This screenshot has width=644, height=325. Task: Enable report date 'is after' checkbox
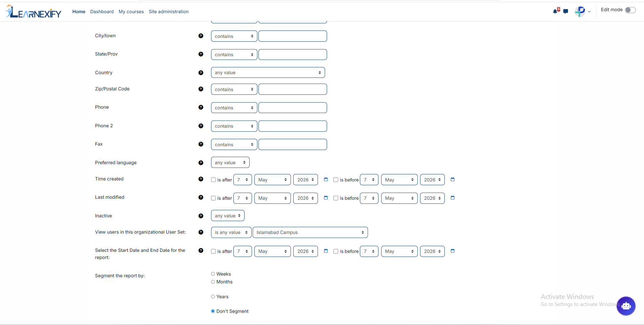[x=213, y=251]
